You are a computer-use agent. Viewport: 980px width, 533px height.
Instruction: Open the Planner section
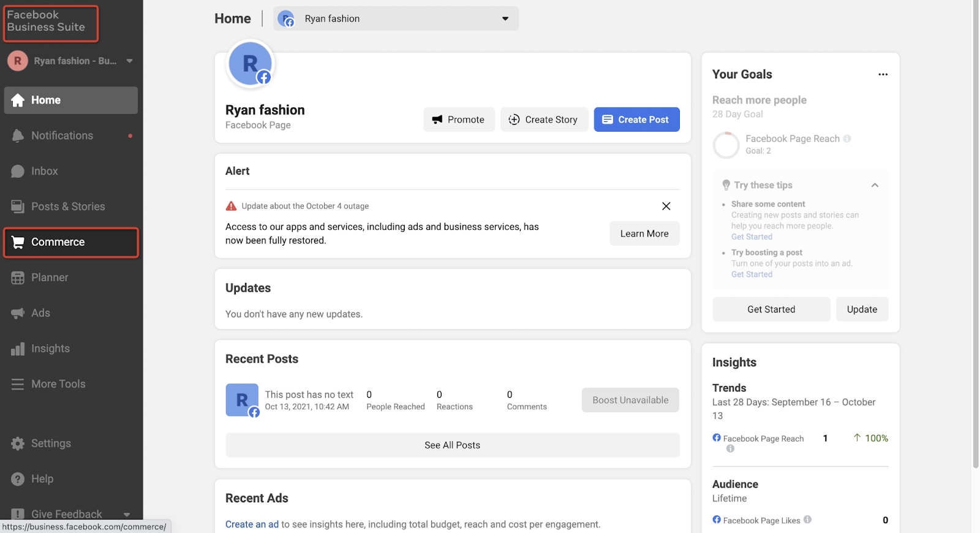click(71, 278)
